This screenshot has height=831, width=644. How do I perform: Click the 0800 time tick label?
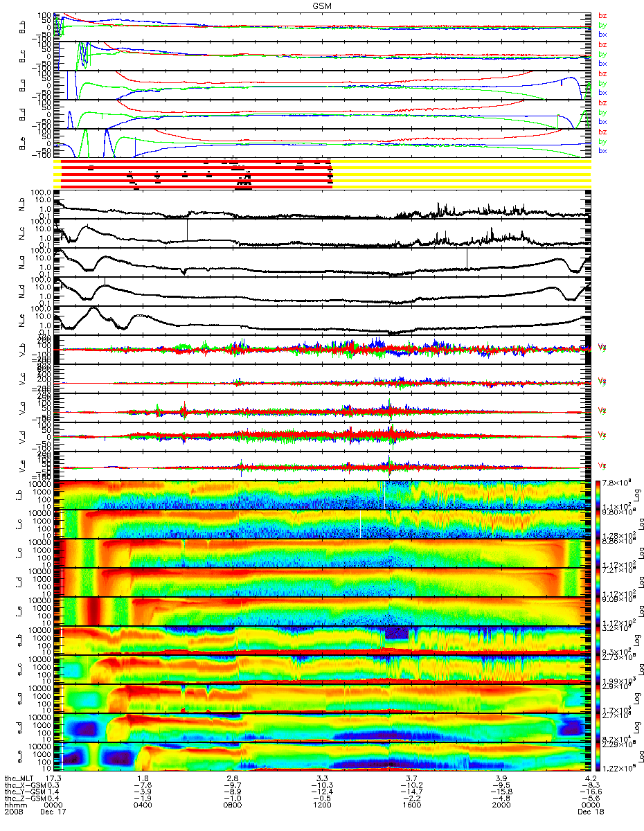[233, 805]
